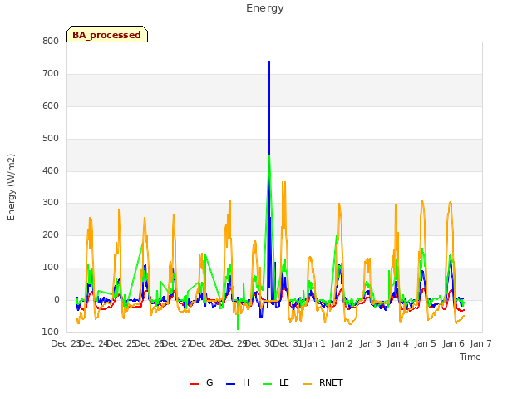The width and height of the screenshot is (532, 399).
Task: Click the Jan 6 date tick label
Action: 453,343
